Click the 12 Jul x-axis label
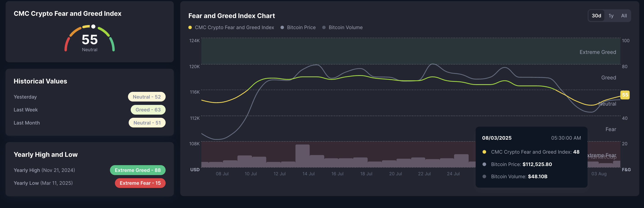The image size is (644, 208). coord(279,174)
